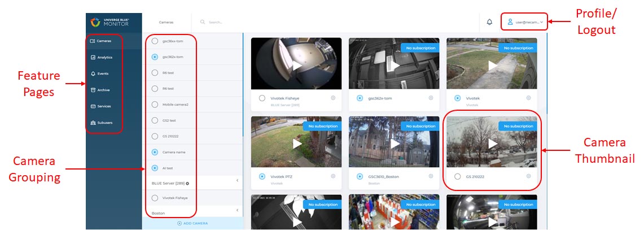Open the user profile dropdown
644x230 pixels.
click(x=524, y=22)
